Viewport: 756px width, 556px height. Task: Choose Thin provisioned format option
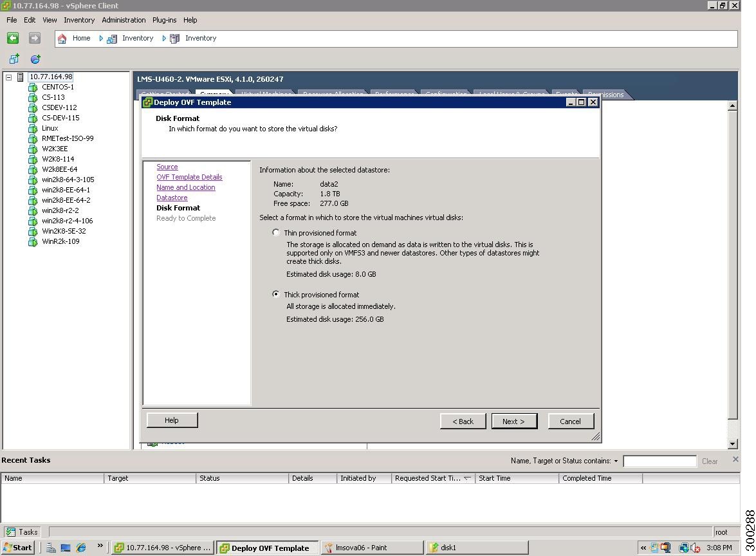coord(276,232)
